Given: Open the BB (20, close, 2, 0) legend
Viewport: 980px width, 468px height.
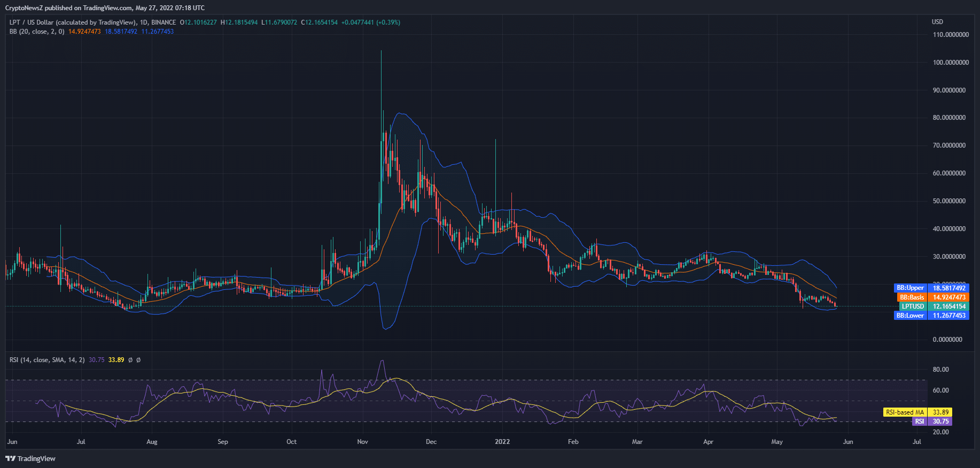Looking at the screenshot, I should [37, 32].
